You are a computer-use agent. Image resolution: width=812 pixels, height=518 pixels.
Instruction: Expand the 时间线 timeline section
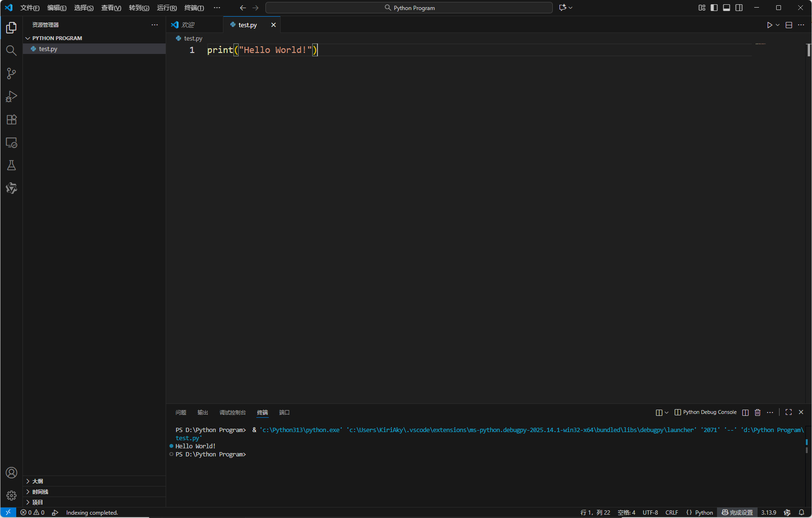tap(40, 492)
